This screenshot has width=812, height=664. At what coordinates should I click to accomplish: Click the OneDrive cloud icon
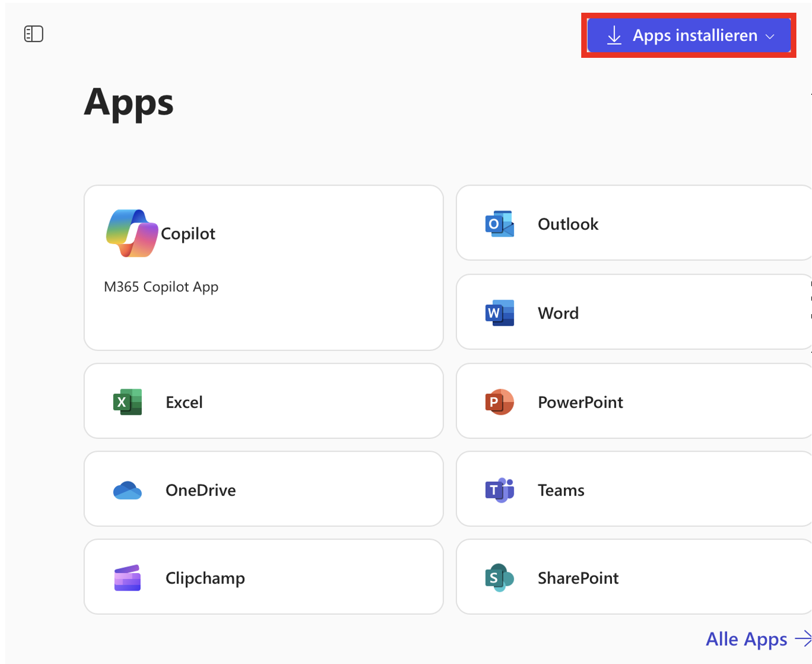coord(127,490)
